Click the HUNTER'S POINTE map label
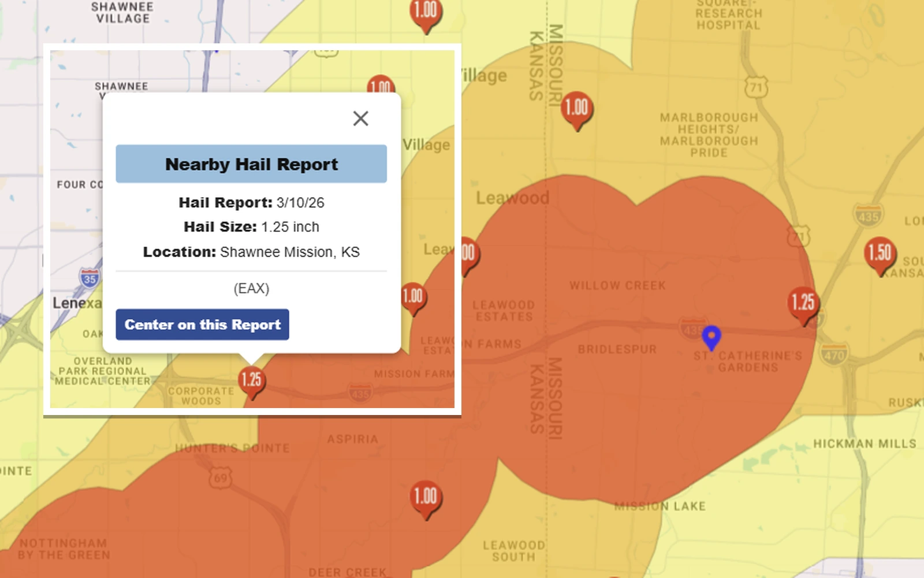 coord(232,448)
